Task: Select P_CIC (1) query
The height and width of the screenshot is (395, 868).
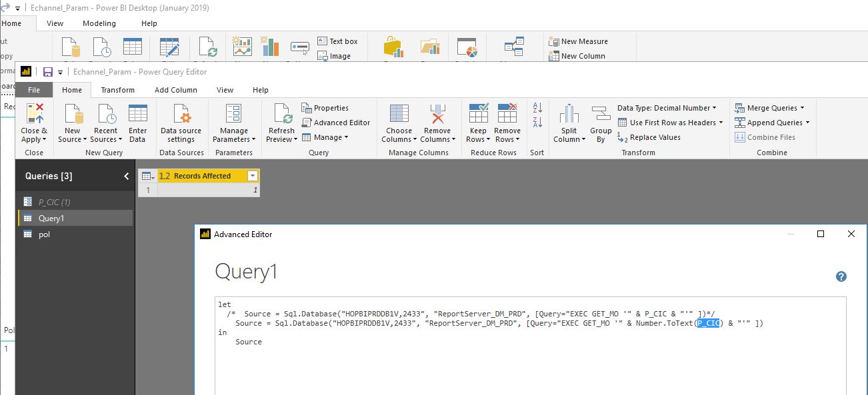Action: coord(75,202)
